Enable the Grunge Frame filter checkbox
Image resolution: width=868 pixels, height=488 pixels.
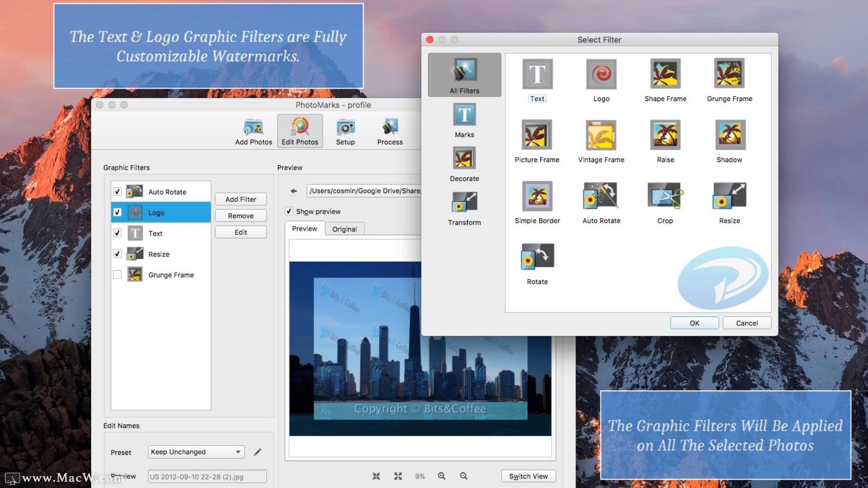(x=117, y=274)
